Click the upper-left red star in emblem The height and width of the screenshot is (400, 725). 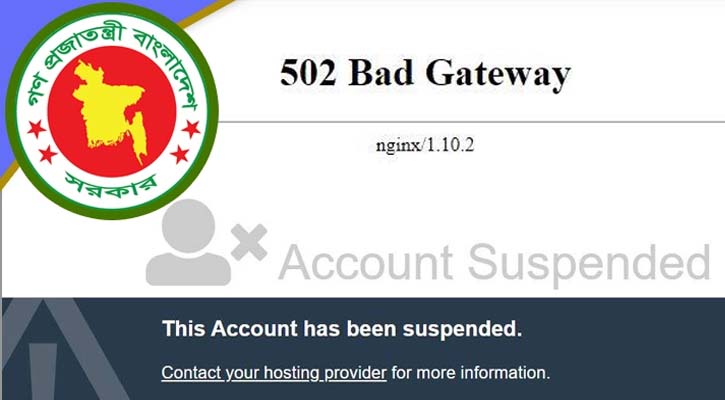pos(37,128)
